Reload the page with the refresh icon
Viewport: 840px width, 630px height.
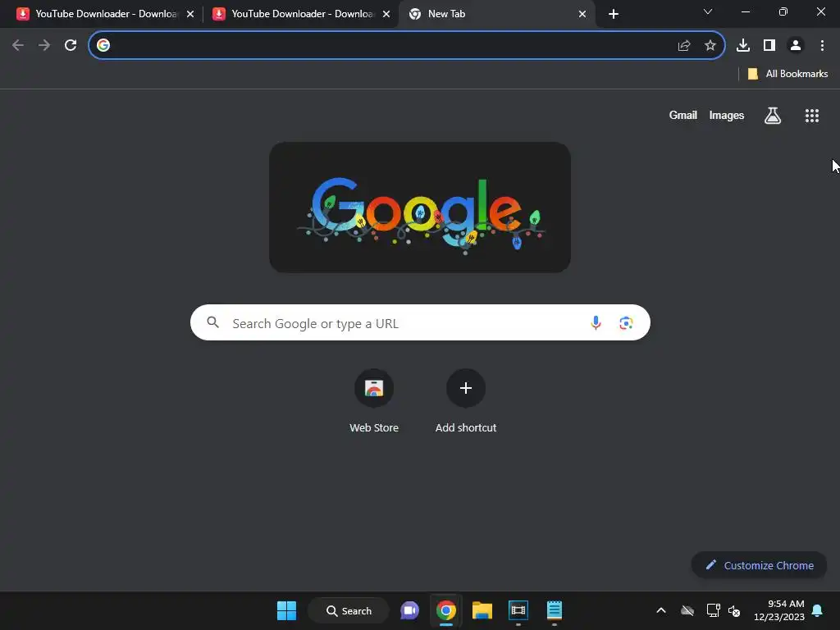(x=71, y=45)
